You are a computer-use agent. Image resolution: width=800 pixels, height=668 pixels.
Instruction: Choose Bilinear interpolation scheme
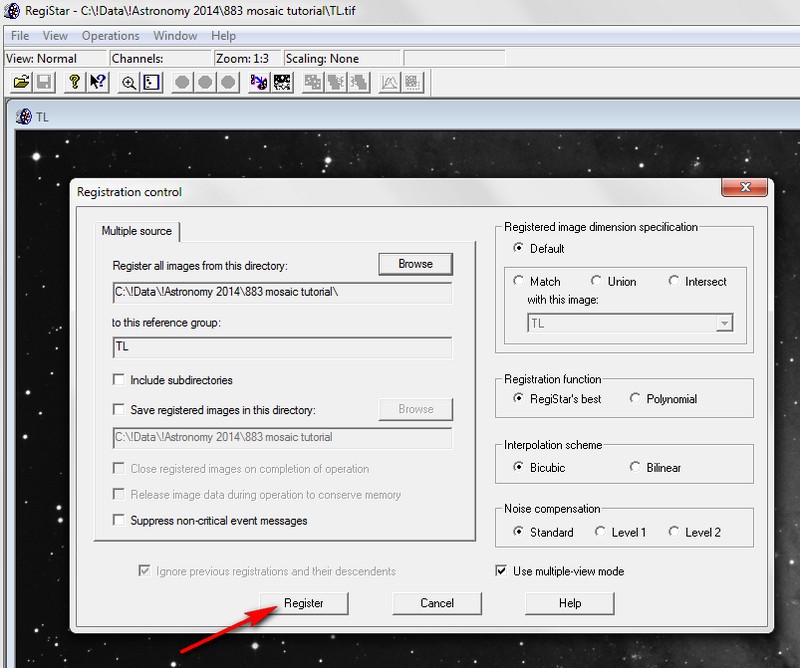click(x=636, y=467)
